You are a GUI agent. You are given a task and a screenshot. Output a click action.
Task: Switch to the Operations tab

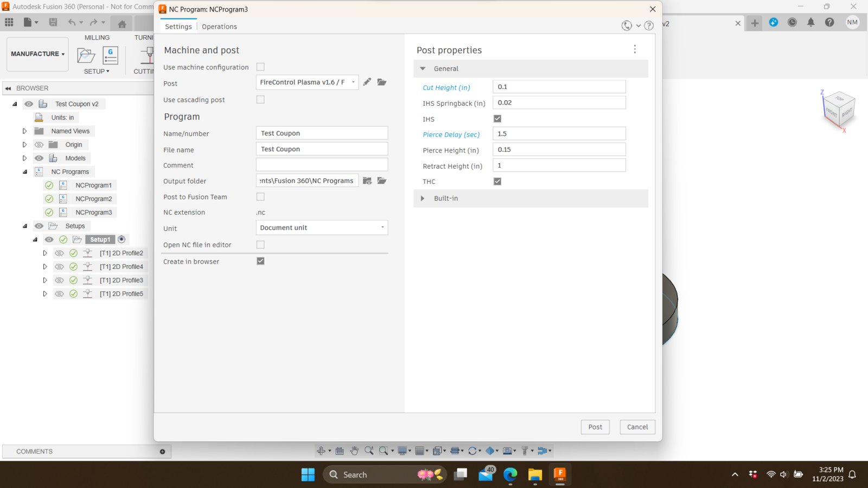point(219,26)
